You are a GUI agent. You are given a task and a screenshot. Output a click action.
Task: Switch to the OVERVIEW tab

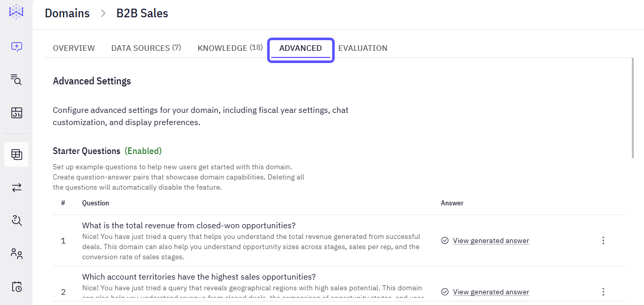click(74, 48)
